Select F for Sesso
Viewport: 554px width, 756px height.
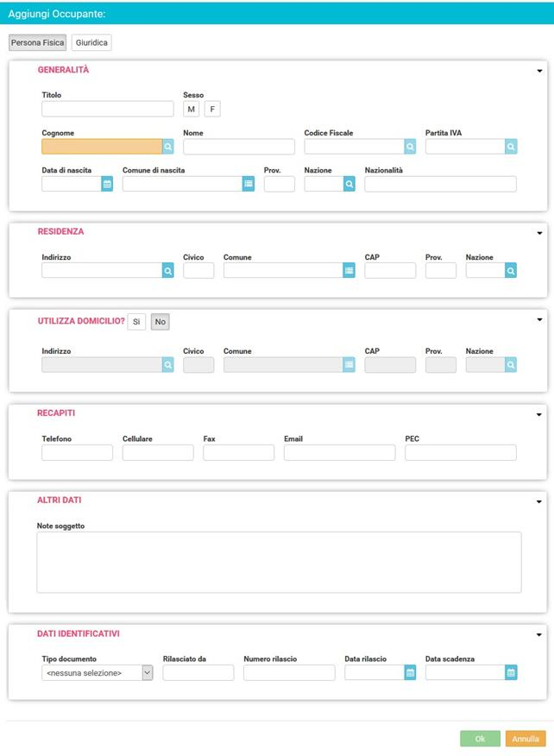[212, 109]
